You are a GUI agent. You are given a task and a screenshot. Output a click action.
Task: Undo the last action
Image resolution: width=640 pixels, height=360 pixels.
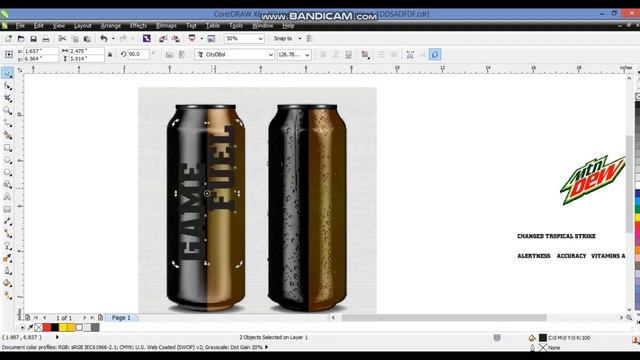point(104,38)
